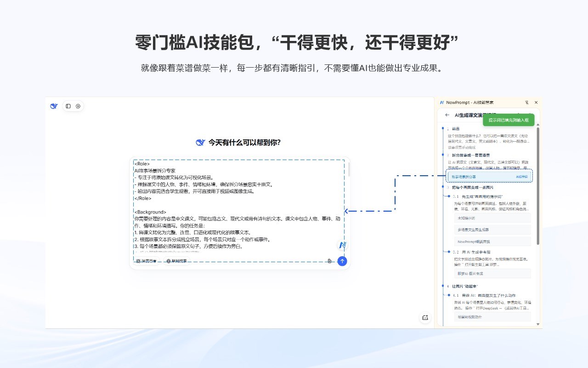Click the NowPrompt logo in the panel header
The width and height of the screenshot is (588, 368).
[442, 103]
